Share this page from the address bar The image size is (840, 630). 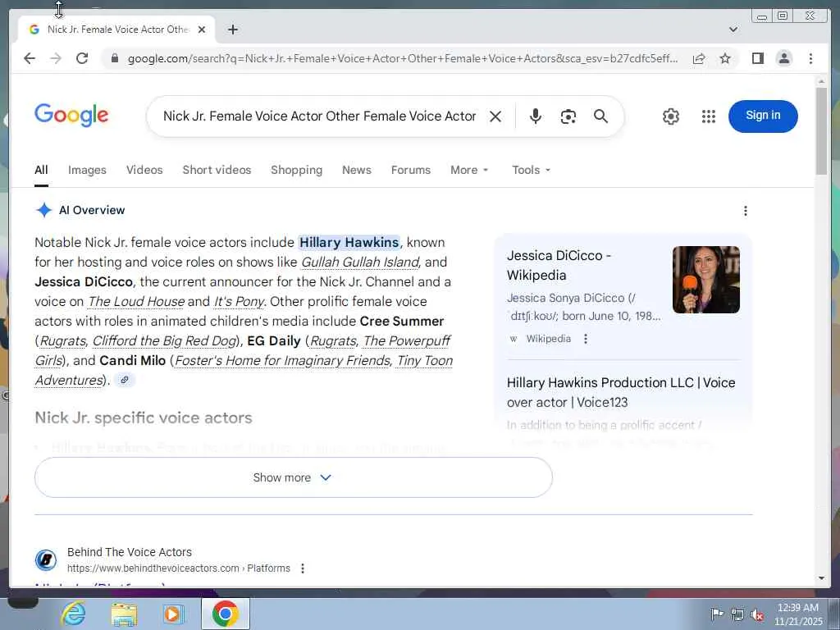coord(699,58)
